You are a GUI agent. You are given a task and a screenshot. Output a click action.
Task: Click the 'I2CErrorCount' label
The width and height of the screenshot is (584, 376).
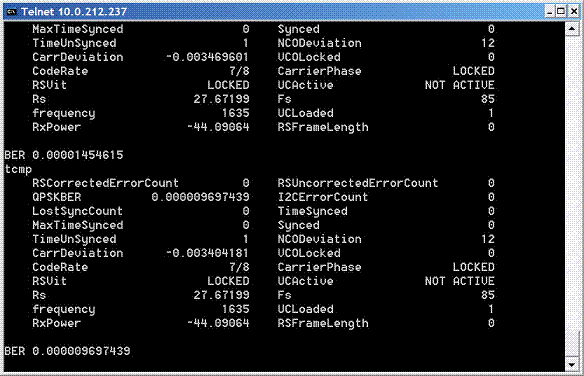323,197
